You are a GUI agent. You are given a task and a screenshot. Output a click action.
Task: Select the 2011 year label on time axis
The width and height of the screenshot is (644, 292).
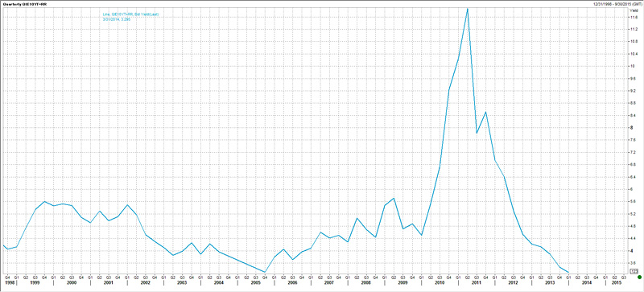477,283
